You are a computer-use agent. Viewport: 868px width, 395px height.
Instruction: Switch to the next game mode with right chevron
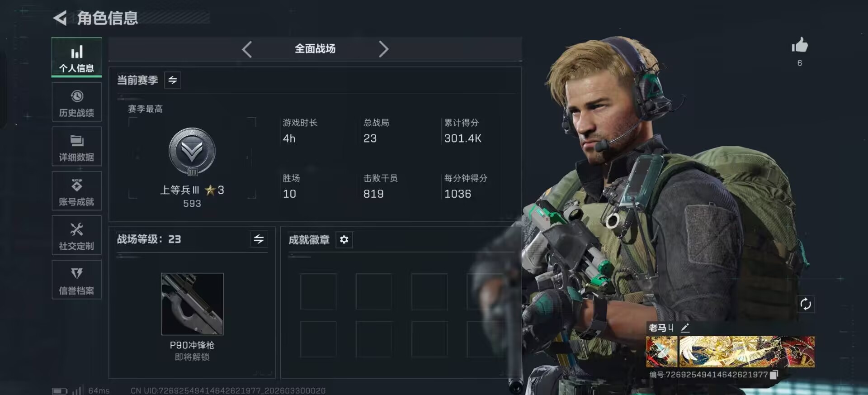click(x=383, y=49)
